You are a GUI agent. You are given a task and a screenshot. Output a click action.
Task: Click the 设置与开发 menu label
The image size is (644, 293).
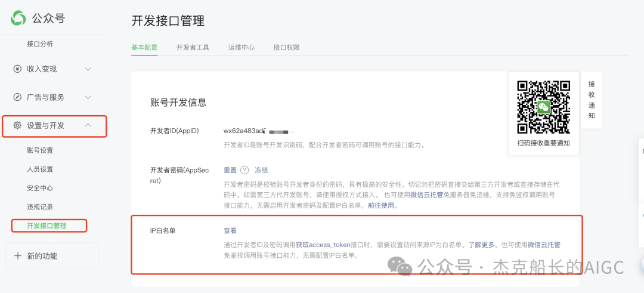tap(45, 126)
